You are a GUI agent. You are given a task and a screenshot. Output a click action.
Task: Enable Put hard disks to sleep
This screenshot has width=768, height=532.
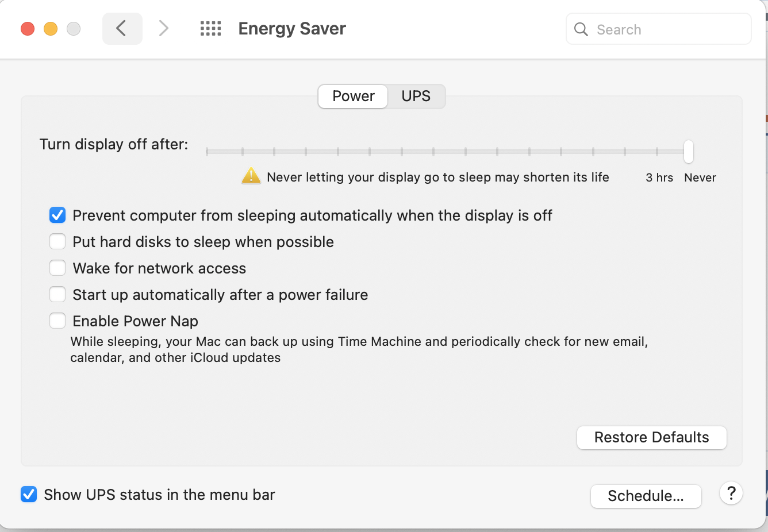tap(57, 242)
